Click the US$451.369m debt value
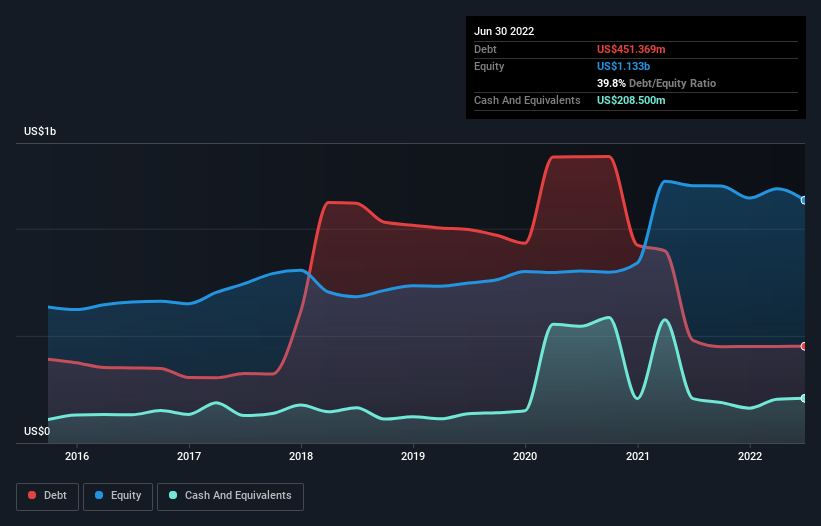This screenshot has height=526, width=821. [631, 49]
